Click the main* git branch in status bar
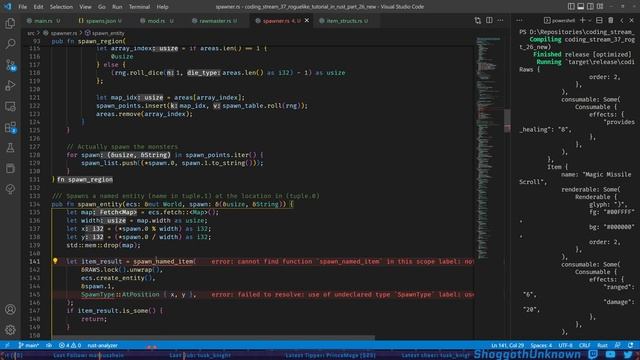This screenshot has height=360, width=640. tap(29, 345)
